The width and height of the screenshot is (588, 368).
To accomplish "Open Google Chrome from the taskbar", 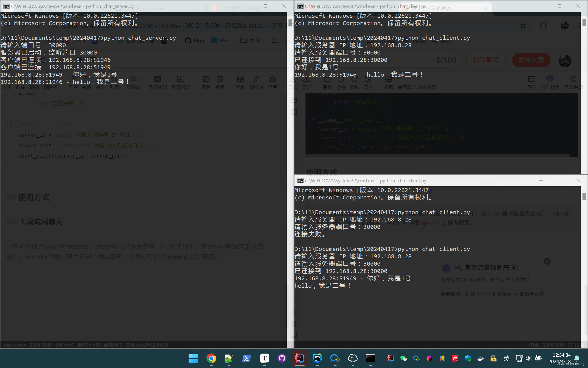I will click(211, 358).
